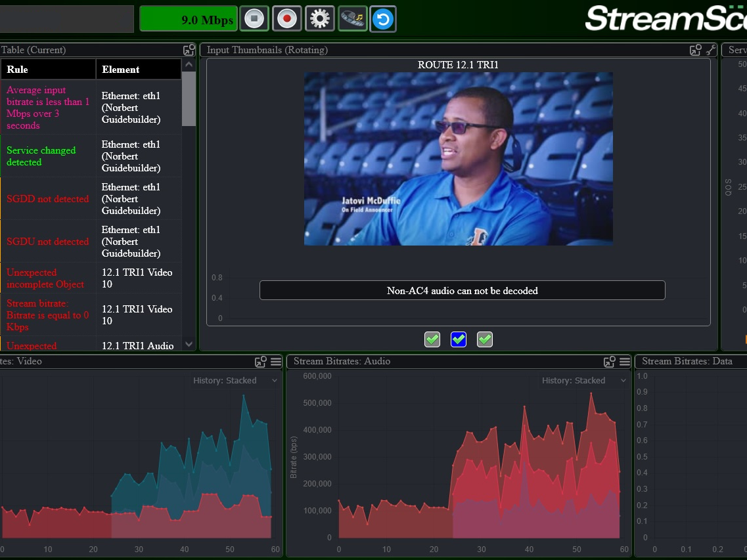Select the 'Average input bitrate is less than 1 Mbps' rule

(48, 108)
